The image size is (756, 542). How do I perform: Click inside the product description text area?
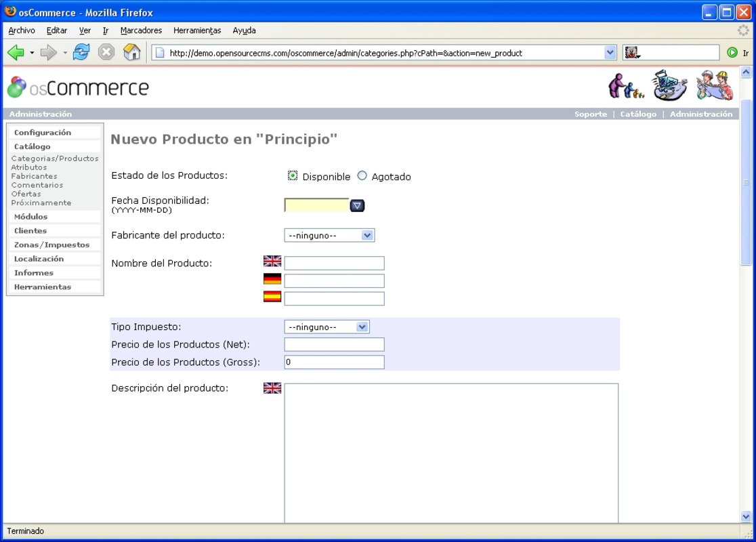tap(451, 453)
